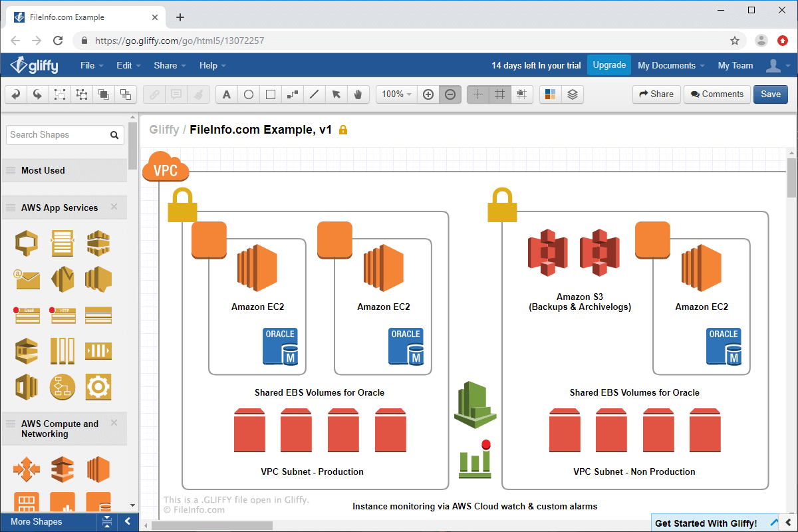
Task: Zoom in with the plus magnifier
Action: pyautogui.click(x=428, y=94)
